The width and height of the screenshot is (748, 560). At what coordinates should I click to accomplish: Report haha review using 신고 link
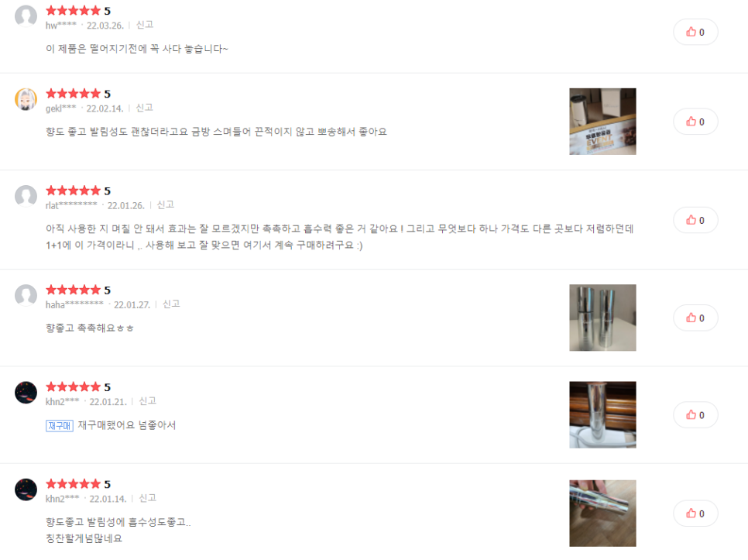pos(171,304)
